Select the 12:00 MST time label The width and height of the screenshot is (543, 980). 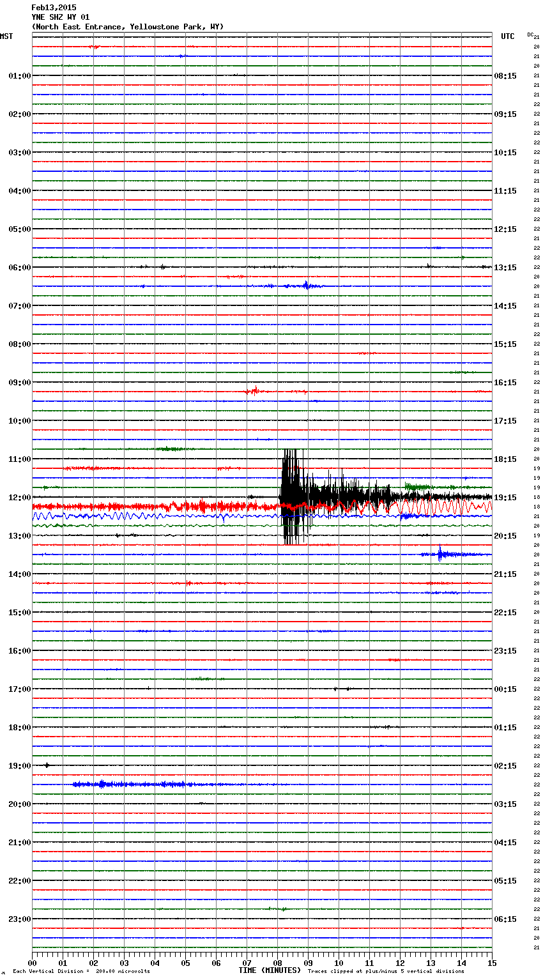tap(19, 498)
